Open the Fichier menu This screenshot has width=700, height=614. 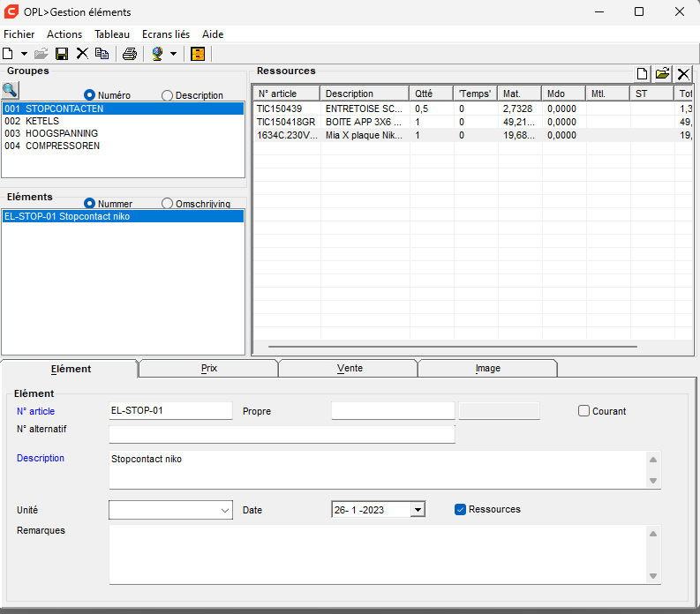pos(19,34)
